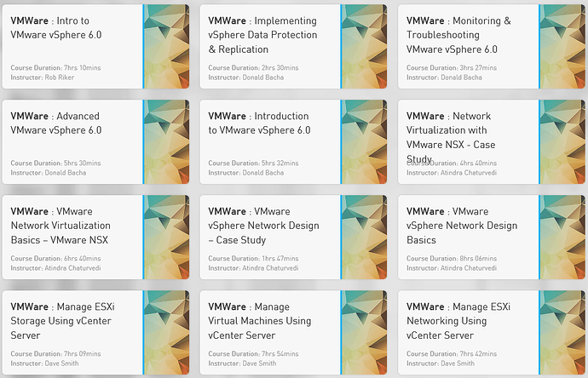Click thumbnail of Advanced VMware vSphere 6.0 card
Image resolution: width=588 pixels, height=378 pixels.
pyautogui.click(x=166, y=141)
